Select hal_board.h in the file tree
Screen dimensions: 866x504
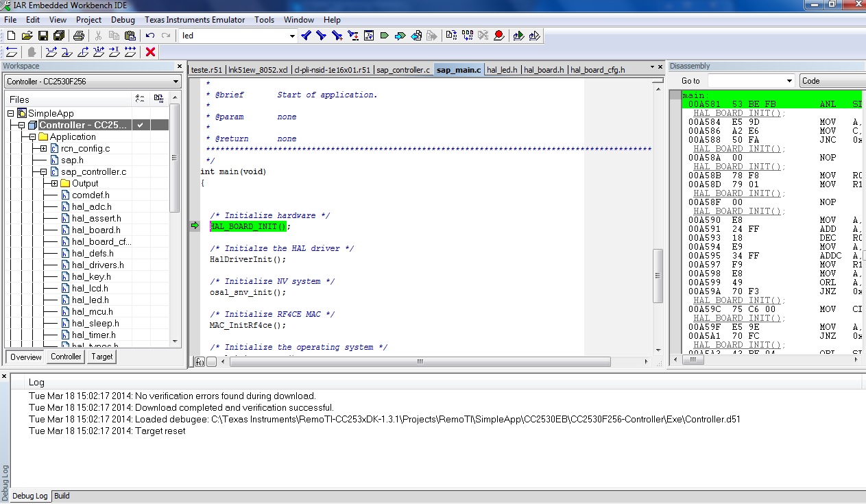(x=96, y=230)
